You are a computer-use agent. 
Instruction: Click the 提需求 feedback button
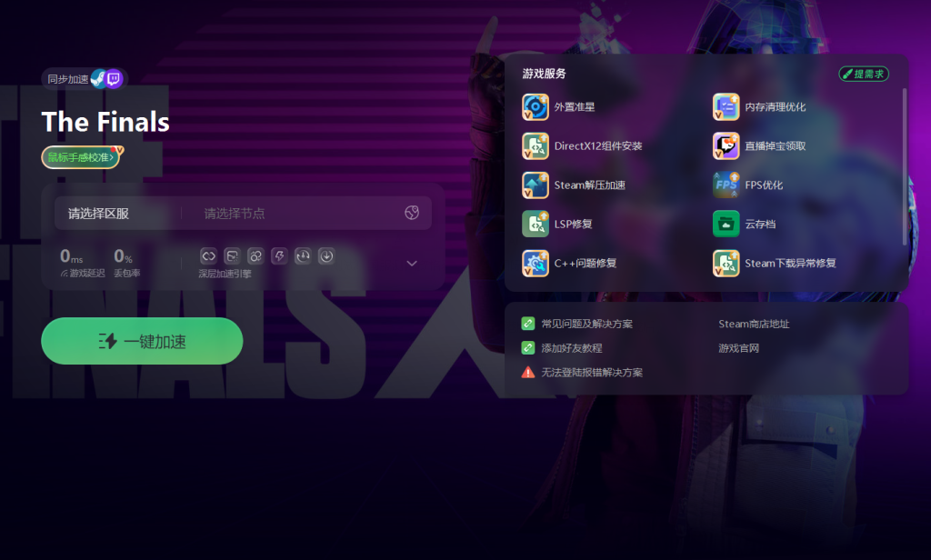[864, 74]
